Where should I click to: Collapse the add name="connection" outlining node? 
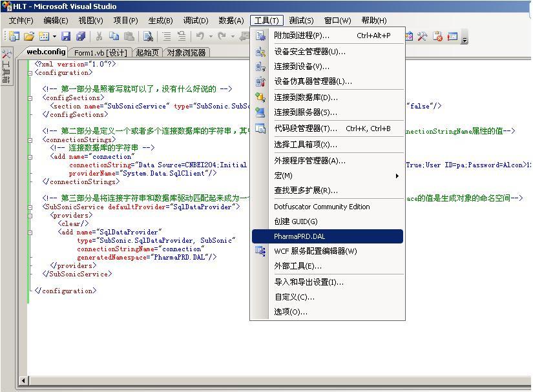30,157
